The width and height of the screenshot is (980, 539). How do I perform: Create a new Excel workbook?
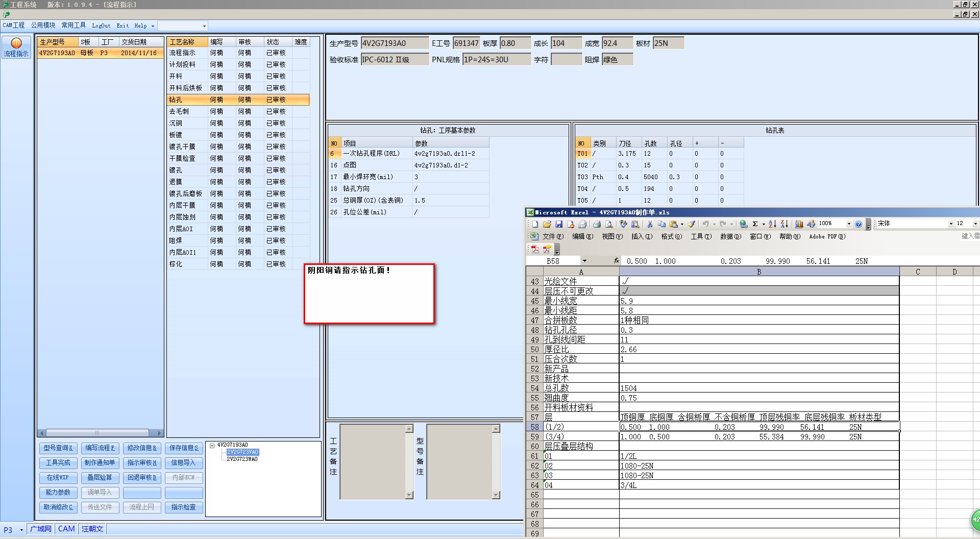[535, 224]
